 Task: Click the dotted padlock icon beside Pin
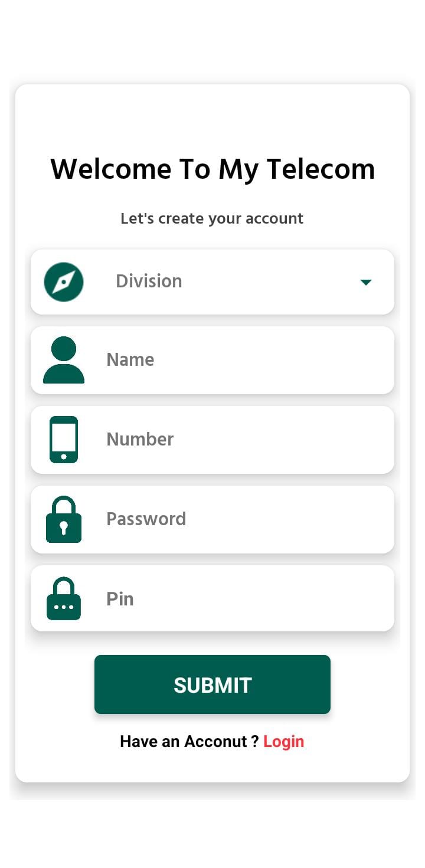pos(64,598)
